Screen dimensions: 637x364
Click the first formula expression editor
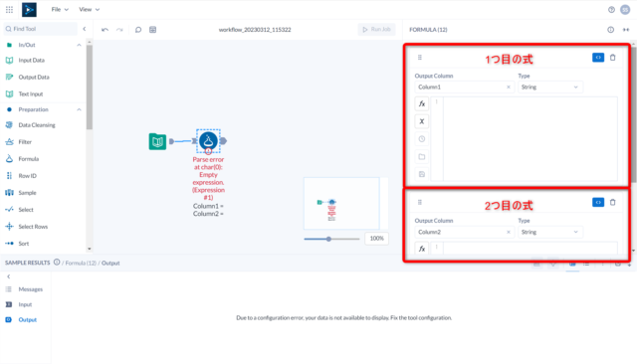coord(531,139)
